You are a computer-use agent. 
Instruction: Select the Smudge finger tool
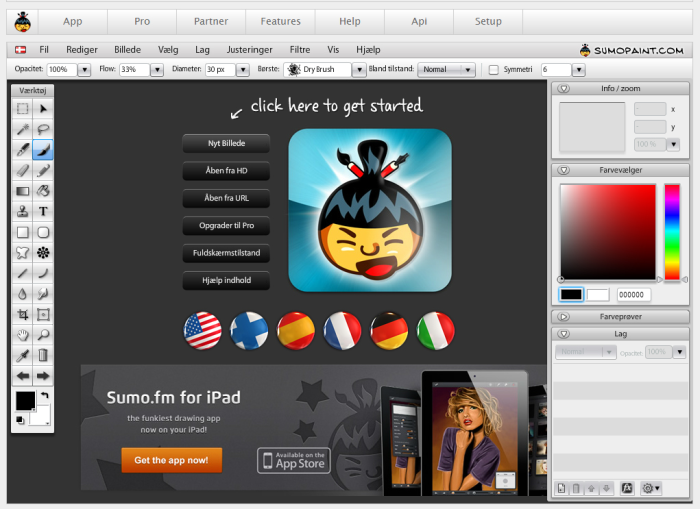coord(43,294)
